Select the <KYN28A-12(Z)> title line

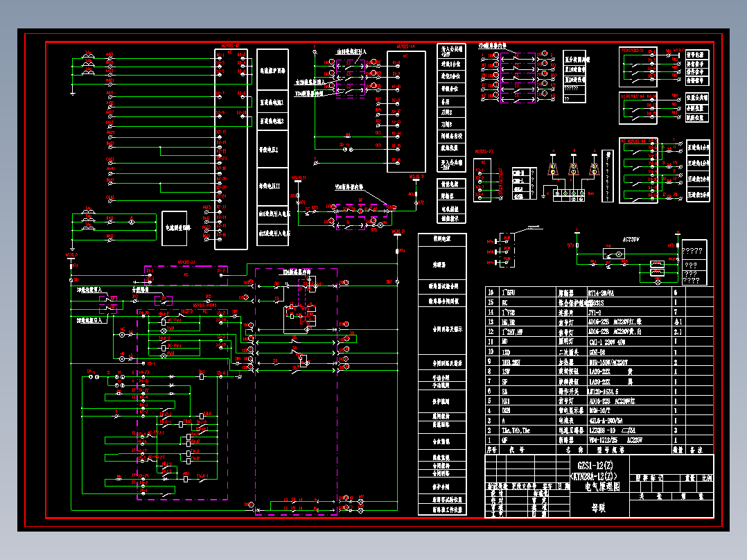point(595,476)
